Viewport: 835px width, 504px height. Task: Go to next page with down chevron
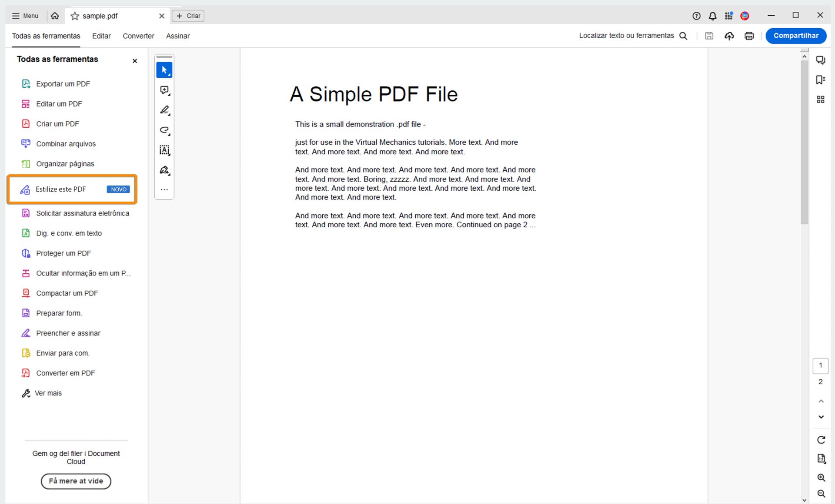click(821, 417)
